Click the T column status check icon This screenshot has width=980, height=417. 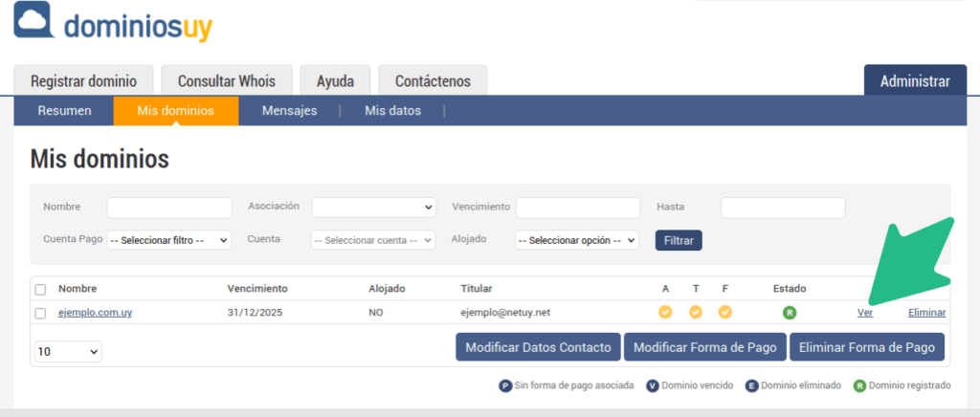[x=696, y=312]
